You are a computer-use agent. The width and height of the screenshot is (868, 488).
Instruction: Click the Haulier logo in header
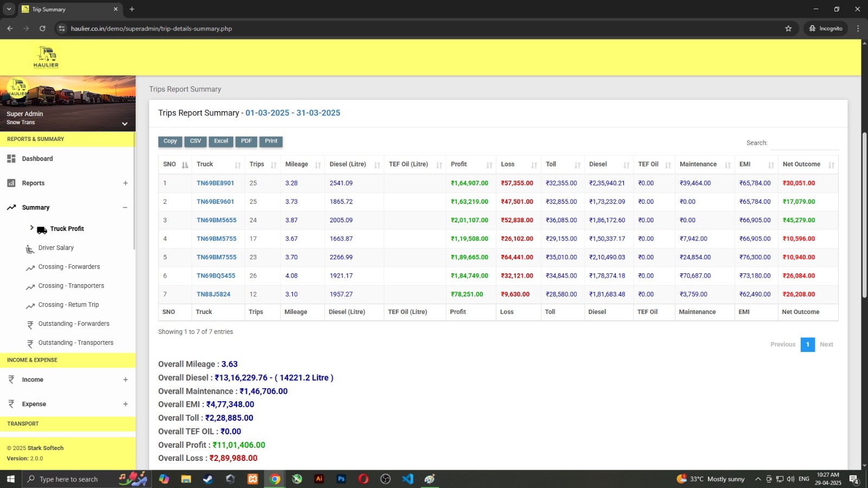click(46, 57)
